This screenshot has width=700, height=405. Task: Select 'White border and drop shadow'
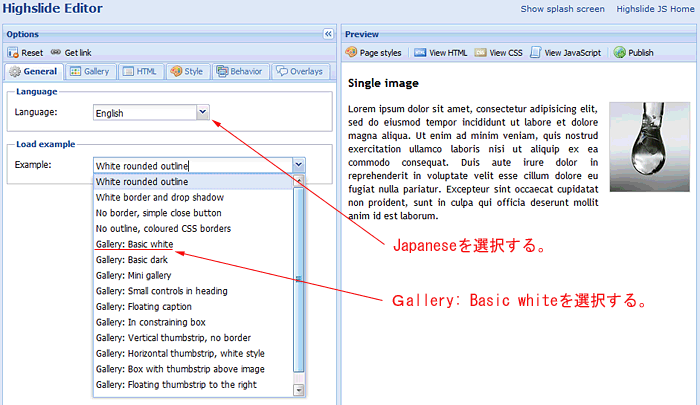(x=193, y=197)
